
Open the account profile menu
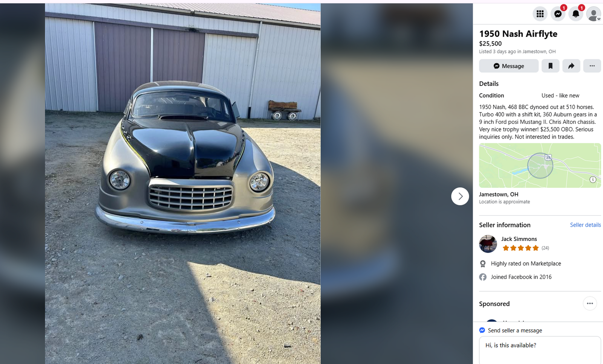pos(594,14)
